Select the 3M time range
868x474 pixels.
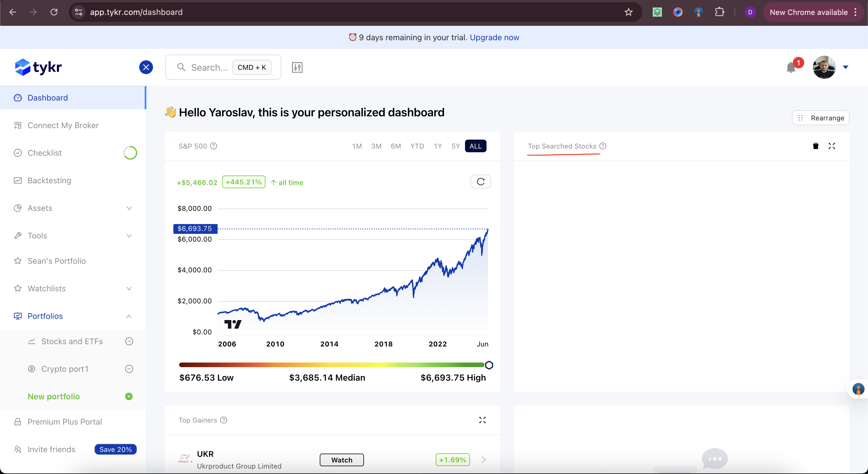pos(376,146)
